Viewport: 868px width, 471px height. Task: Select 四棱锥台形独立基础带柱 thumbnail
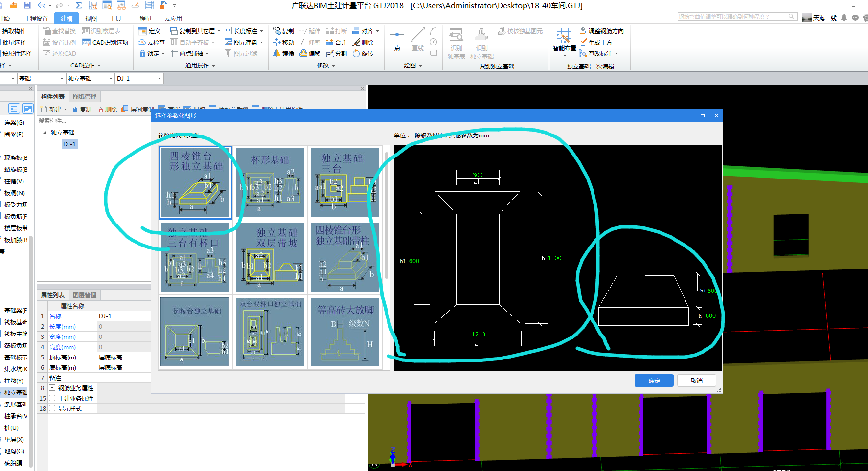[345, 257]
